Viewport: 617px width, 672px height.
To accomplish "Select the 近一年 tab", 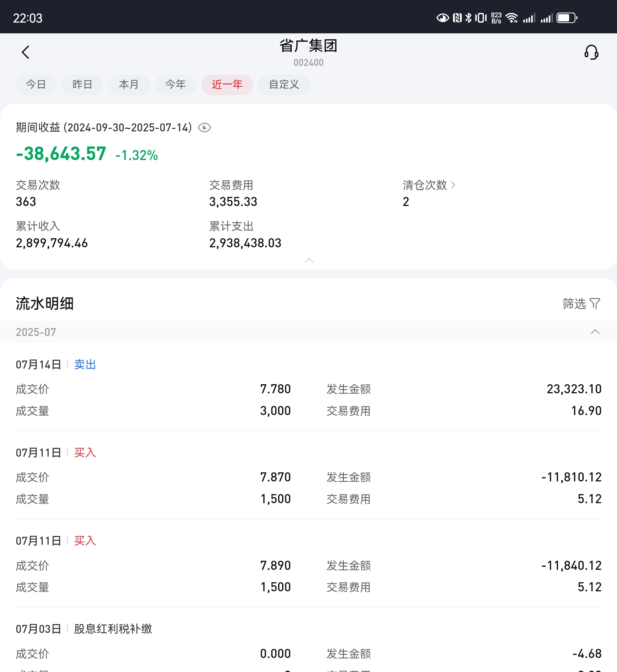I will pos(227,85).
